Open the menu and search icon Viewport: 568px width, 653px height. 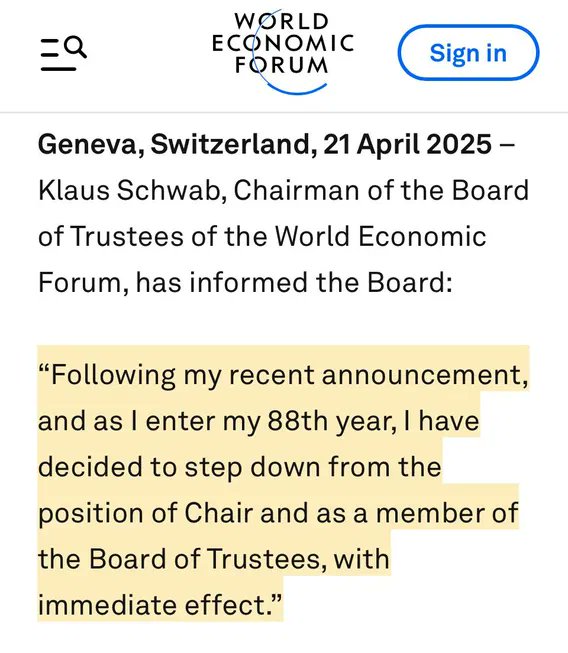(63, 53)
